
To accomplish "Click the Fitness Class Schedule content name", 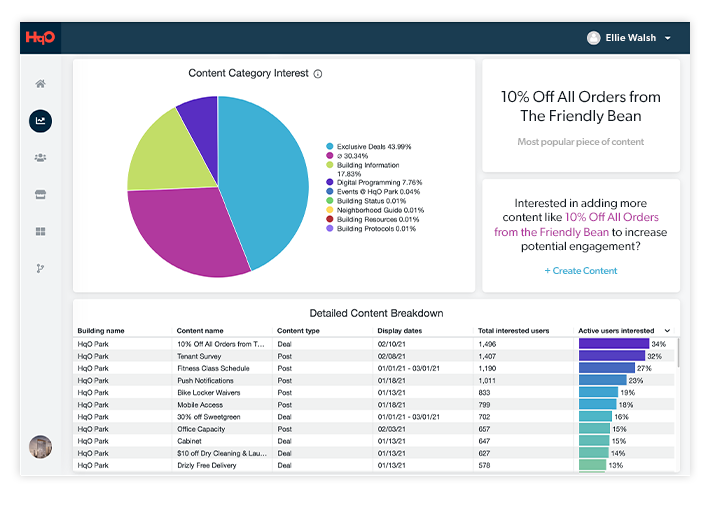I will tap(213, 368).
